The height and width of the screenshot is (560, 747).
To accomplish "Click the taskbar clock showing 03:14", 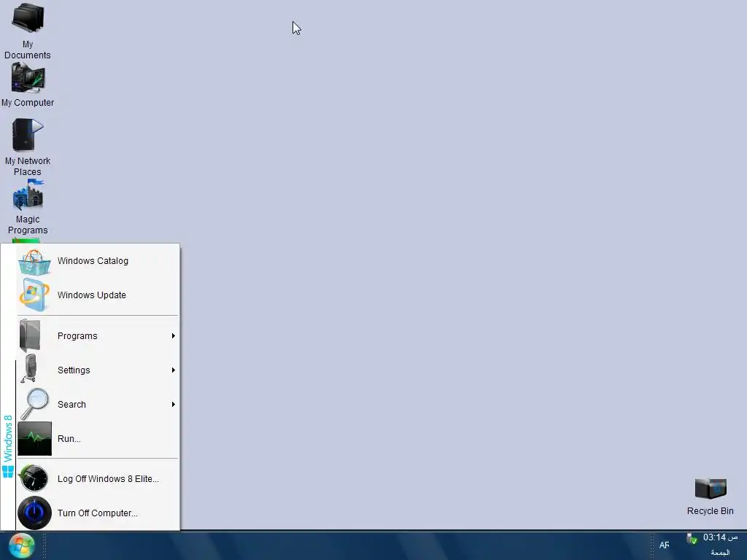I will pos(720,537).
